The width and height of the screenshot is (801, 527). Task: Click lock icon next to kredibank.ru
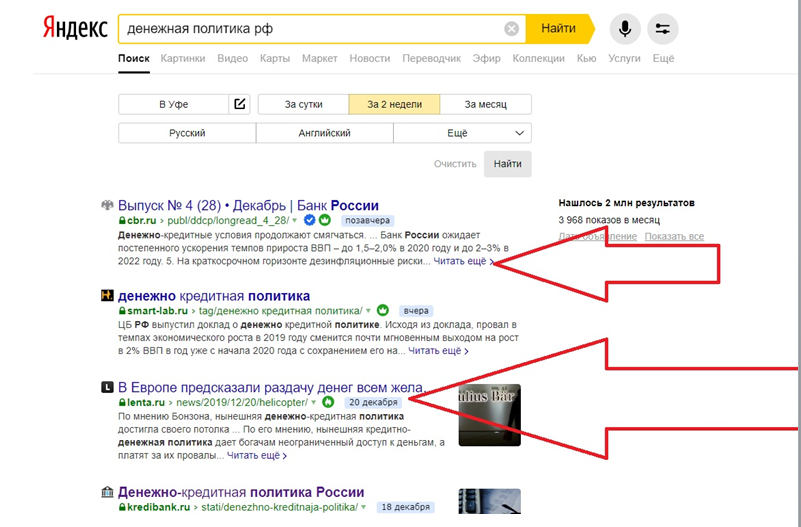[122, 508]
